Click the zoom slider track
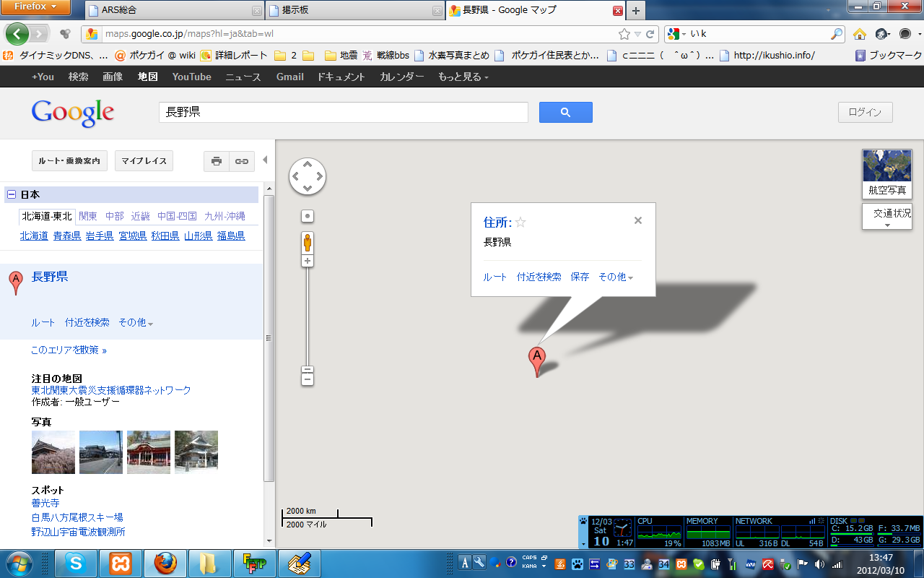The height and width of the screenshot is (578, 924). coord(308,318)
